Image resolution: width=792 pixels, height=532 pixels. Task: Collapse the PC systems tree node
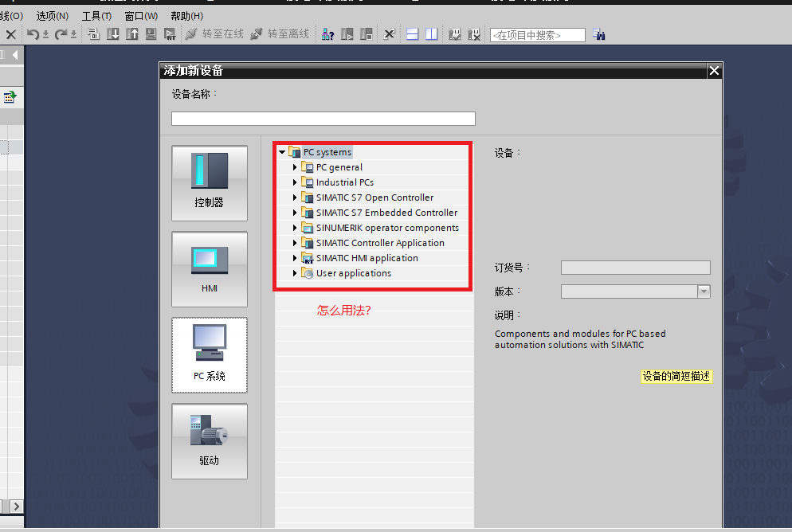pyautogui.click(x=282, y=152)
